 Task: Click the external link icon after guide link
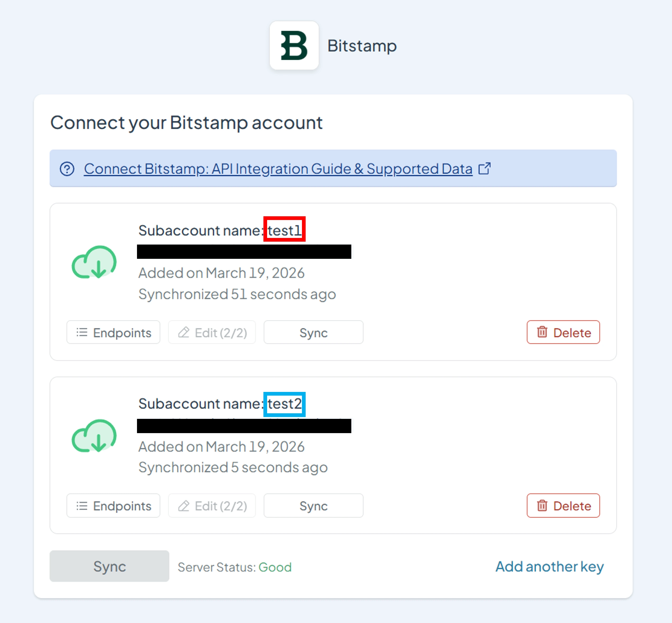tap(484, 168)
